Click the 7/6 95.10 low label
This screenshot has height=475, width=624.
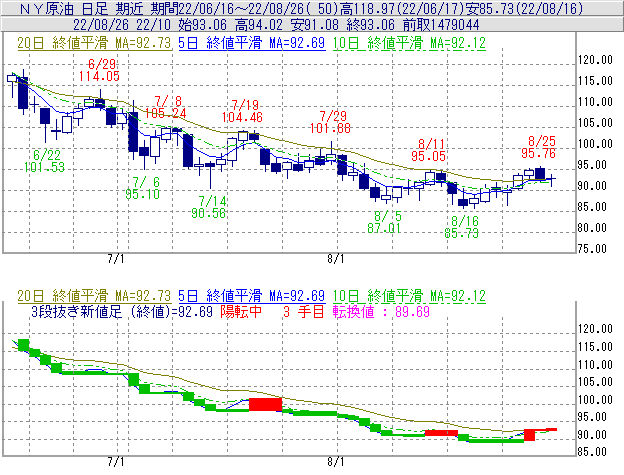[x=142, y=188]
